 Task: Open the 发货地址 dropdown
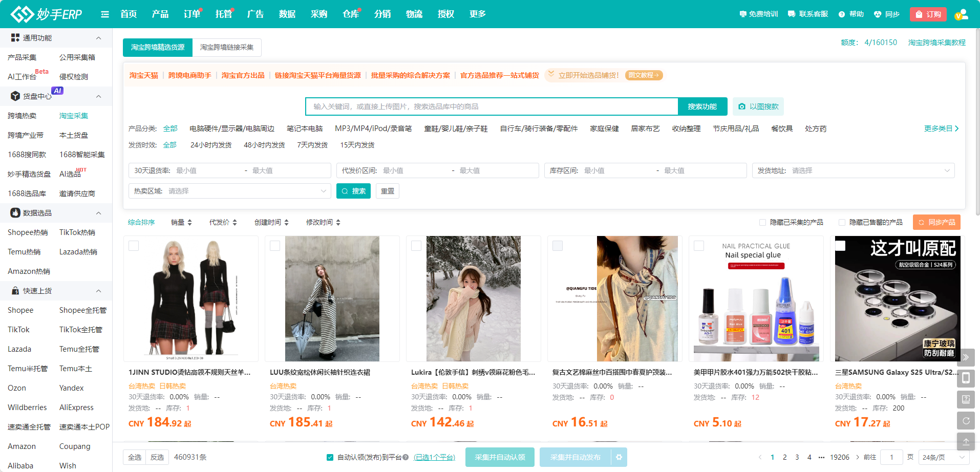pos(853,170)
